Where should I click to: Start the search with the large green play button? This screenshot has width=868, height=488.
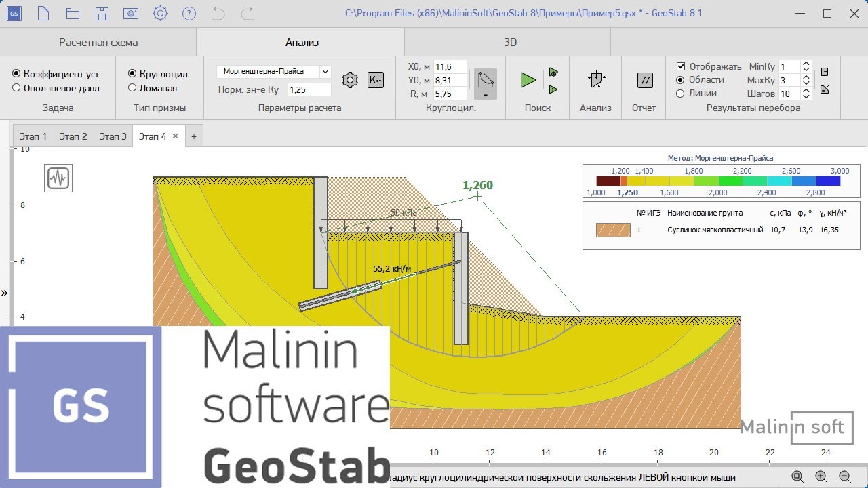(x=528, y=80)
